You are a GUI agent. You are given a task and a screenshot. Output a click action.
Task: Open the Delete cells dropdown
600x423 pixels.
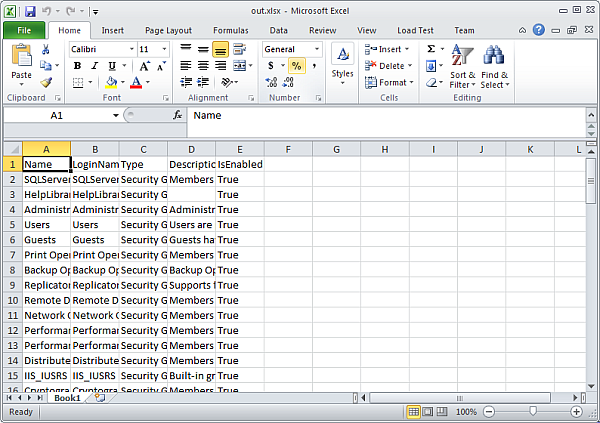click(x=410, y=65)
